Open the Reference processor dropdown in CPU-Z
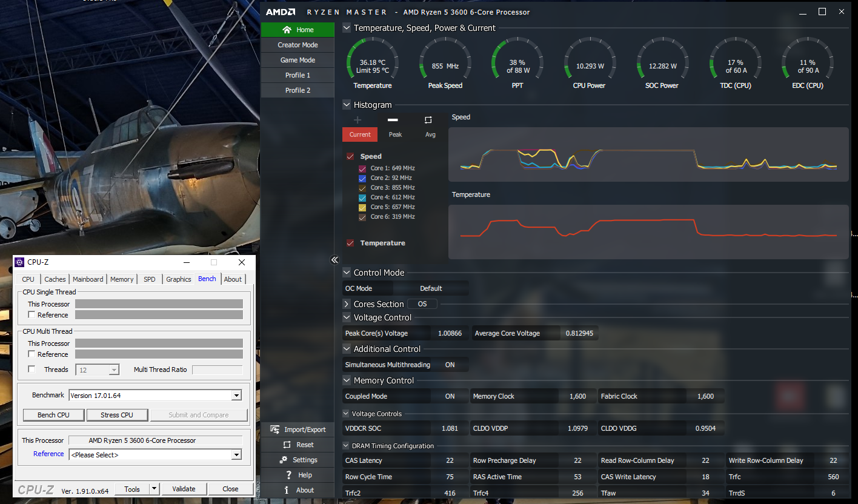 coord(236,455)
